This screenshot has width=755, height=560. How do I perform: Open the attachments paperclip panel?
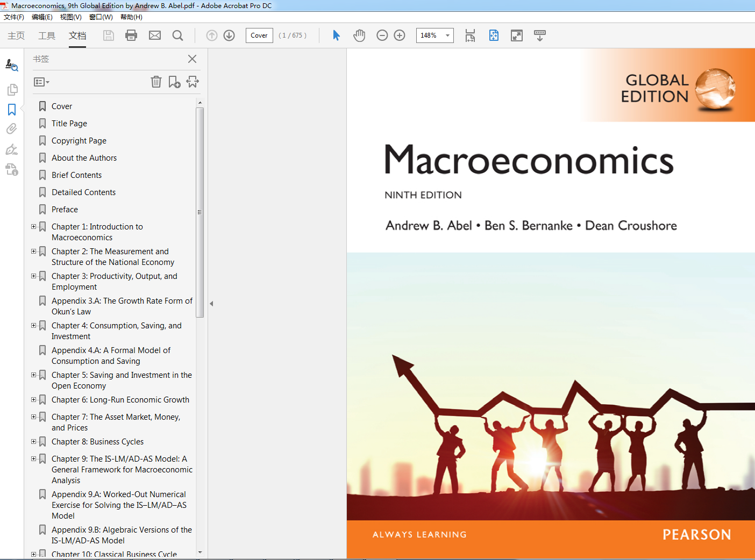pyautogui.click(x=11, y=129)
